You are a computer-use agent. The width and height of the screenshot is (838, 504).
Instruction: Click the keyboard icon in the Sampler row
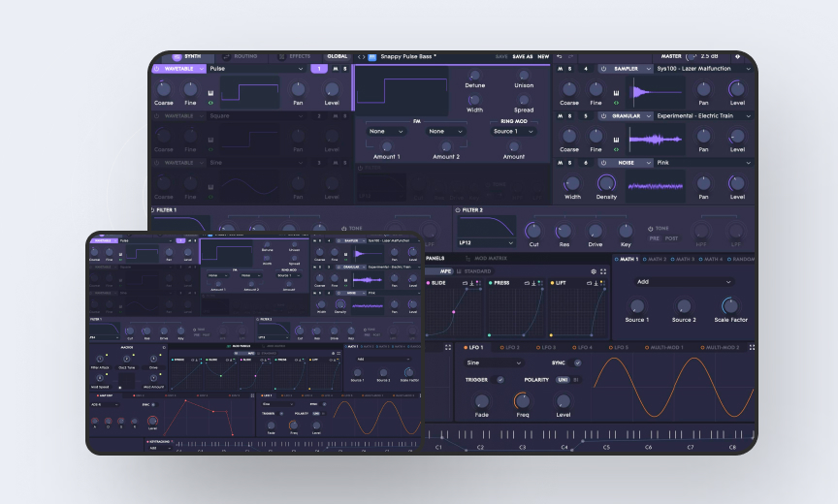pyautogui.click(x=616, y=94)
